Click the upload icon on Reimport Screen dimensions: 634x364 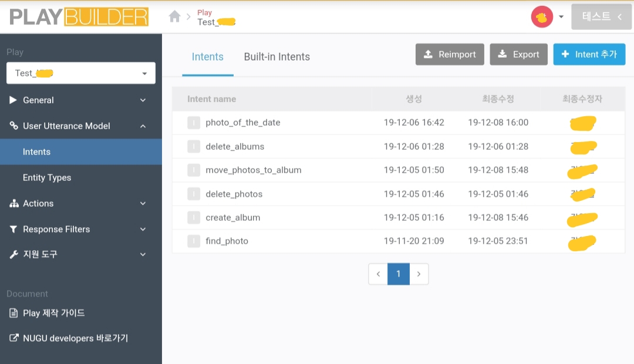click(428, 54)
